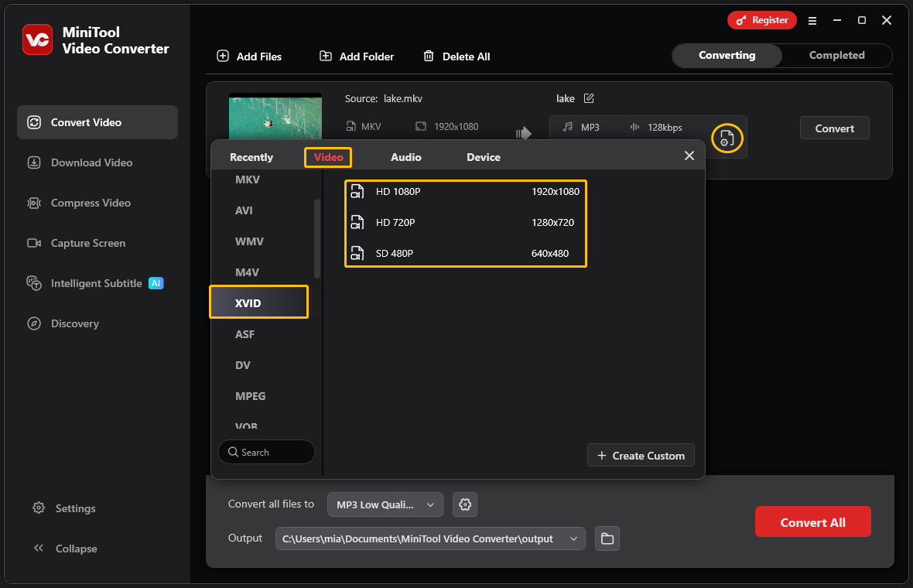The height and width of the screenshot is (588, 913).
Task: Select the Compress Video tool
Action: pyautogui.click(x=33, y=203)
